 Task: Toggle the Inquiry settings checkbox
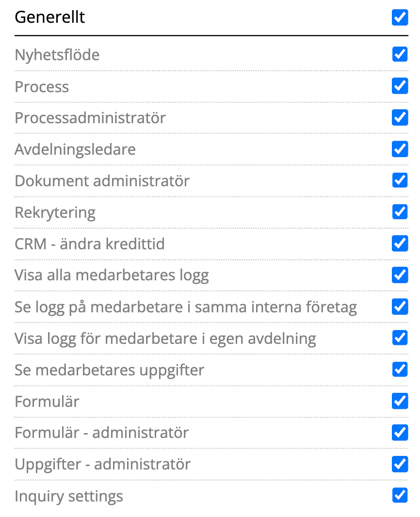tap(400, 496)
